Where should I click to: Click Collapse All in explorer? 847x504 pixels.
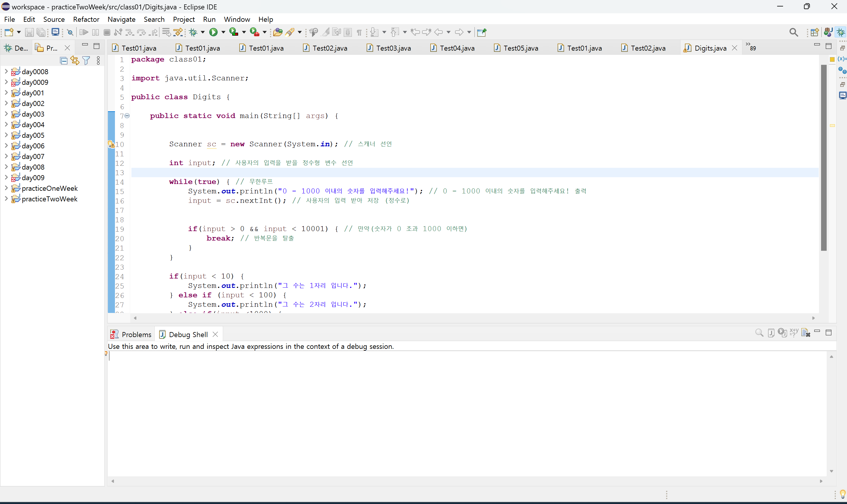(x=64, y=60)
